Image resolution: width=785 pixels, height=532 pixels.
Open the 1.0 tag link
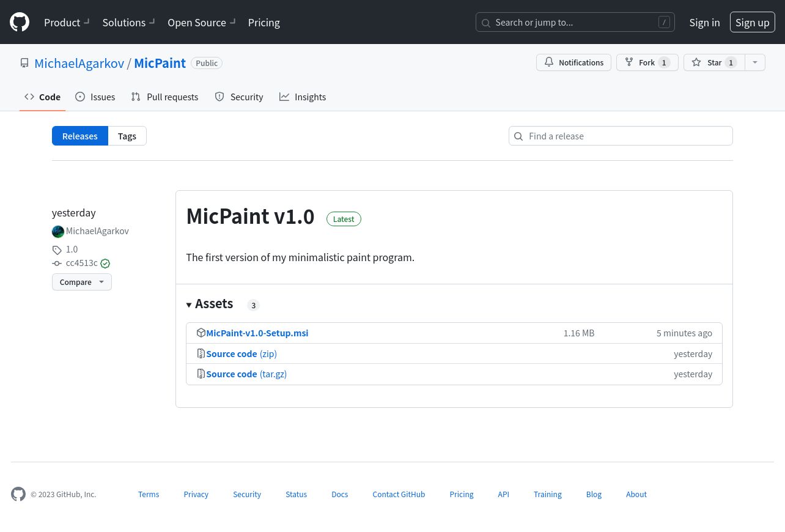pyautogui.click(x=72, y=249)
